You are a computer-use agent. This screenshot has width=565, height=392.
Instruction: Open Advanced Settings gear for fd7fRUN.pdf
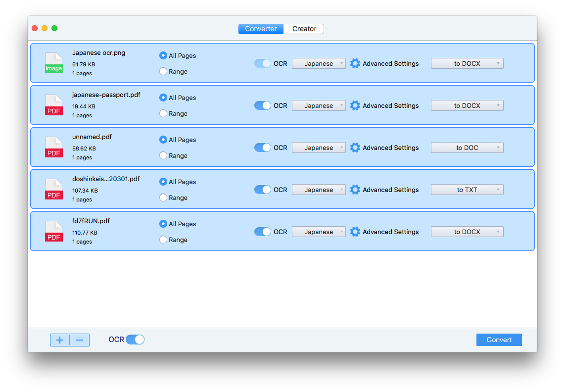355,232
